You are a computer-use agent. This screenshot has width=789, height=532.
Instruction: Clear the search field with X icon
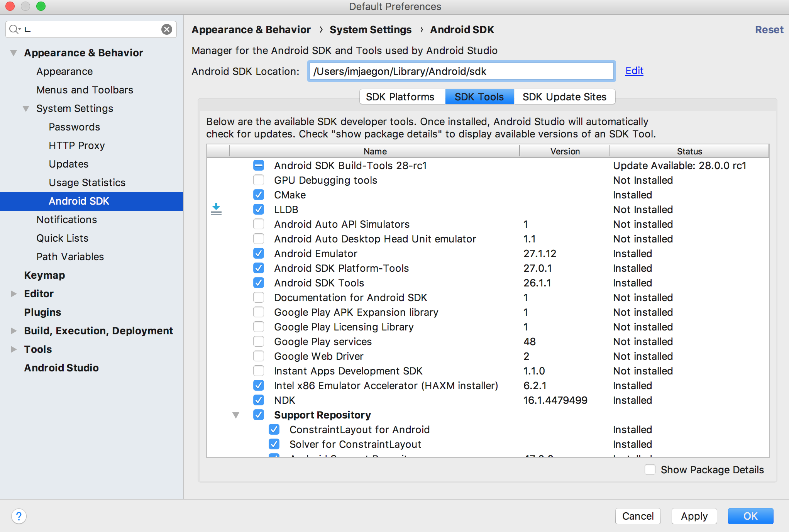coord(166,29)
